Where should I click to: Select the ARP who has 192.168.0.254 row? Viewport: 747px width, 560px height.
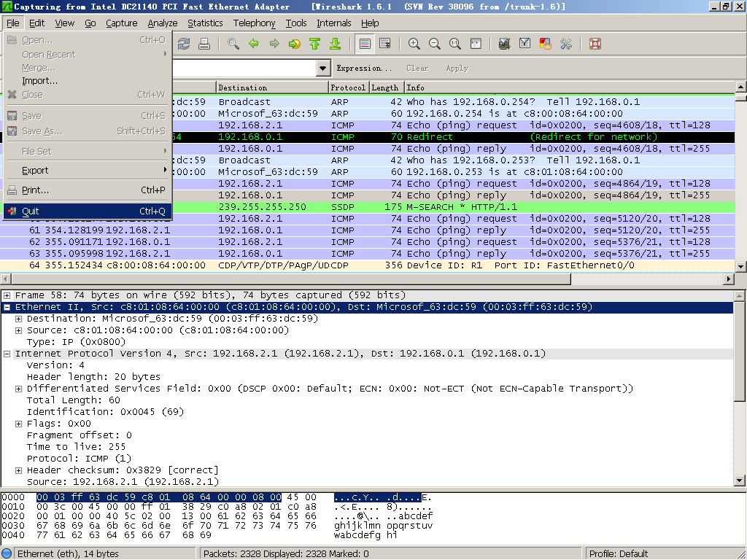[452, 102]
